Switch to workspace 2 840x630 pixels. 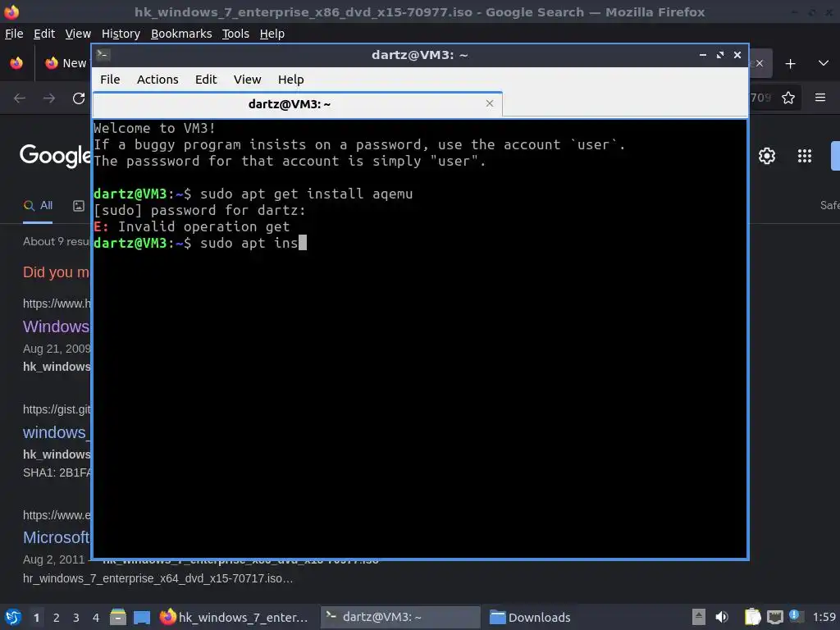point(57,618)
